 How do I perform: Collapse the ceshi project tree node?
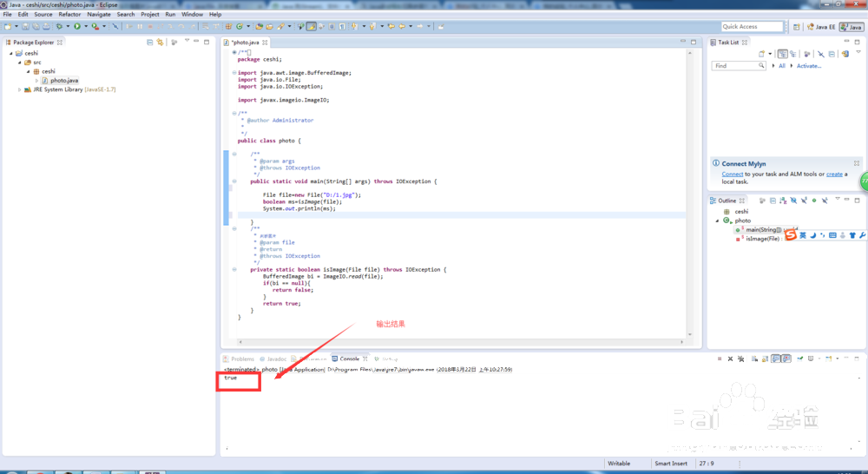coord(10,53)
